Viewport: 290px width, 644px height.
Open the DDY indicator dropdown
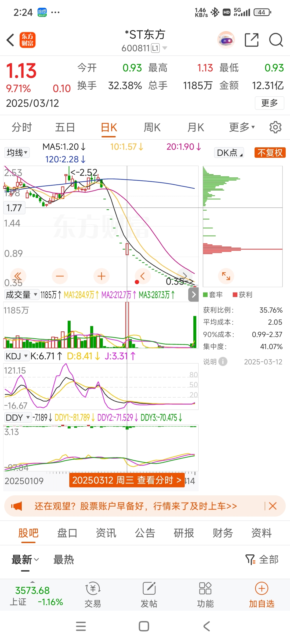coord(18,418)
